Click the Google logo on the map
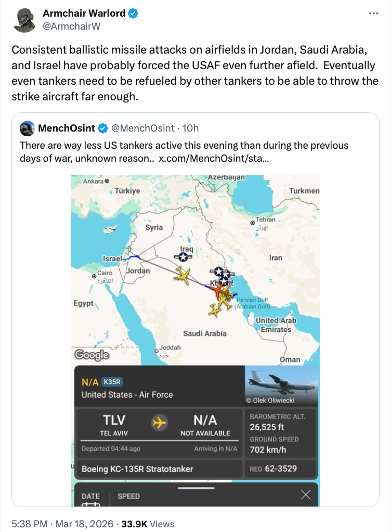The height and width of the screenshot is (532, 392). pos(92,355)
